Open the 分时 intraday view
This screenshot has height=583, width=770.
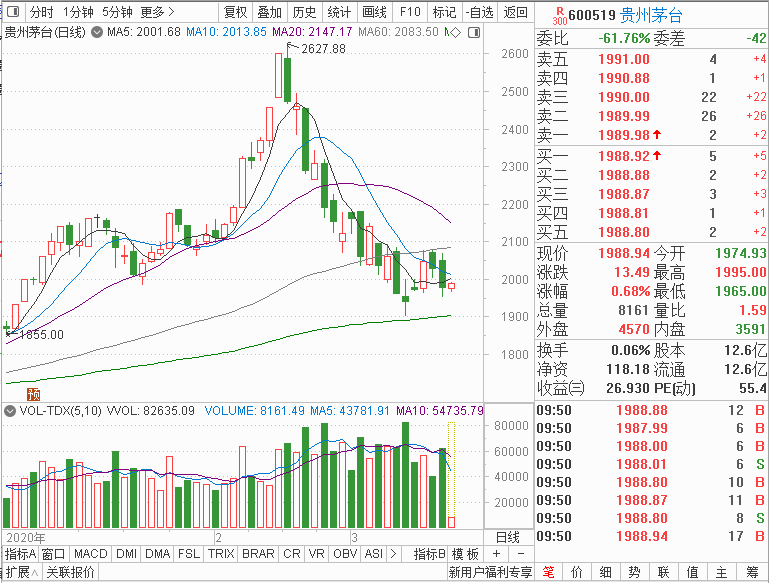click(x=42, y=12)
